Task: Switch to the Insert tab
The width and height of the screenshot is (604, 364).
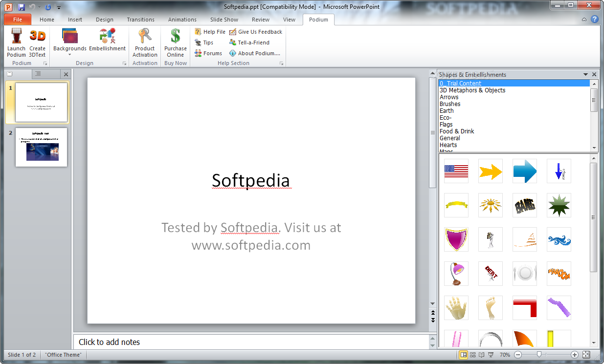Action: 75,20
